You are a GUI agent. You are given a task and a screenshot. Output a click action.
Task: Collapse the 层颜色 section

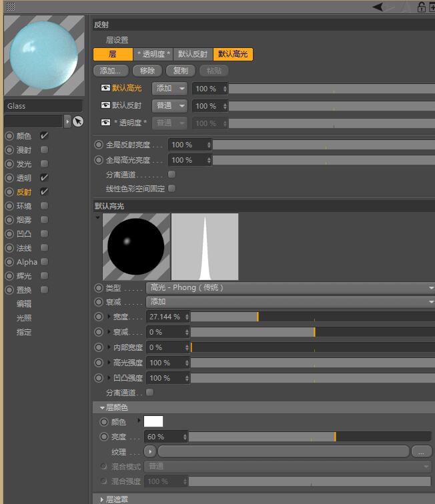click(x=102, y=407)
